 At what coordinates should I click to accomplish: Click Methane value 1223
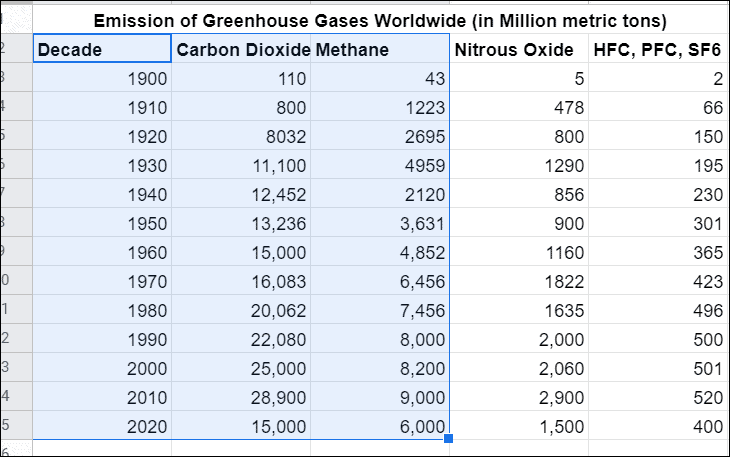click(380, 107)
